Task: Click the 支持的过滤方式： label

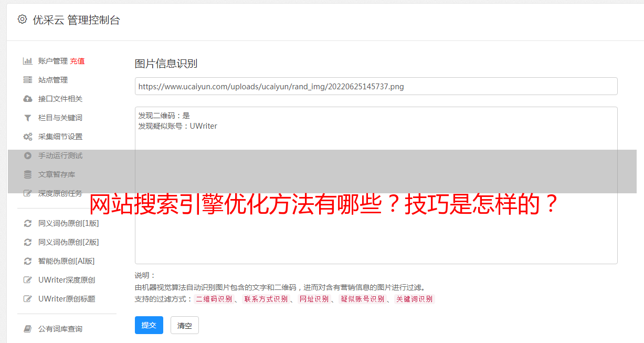Action: point(164,299)
